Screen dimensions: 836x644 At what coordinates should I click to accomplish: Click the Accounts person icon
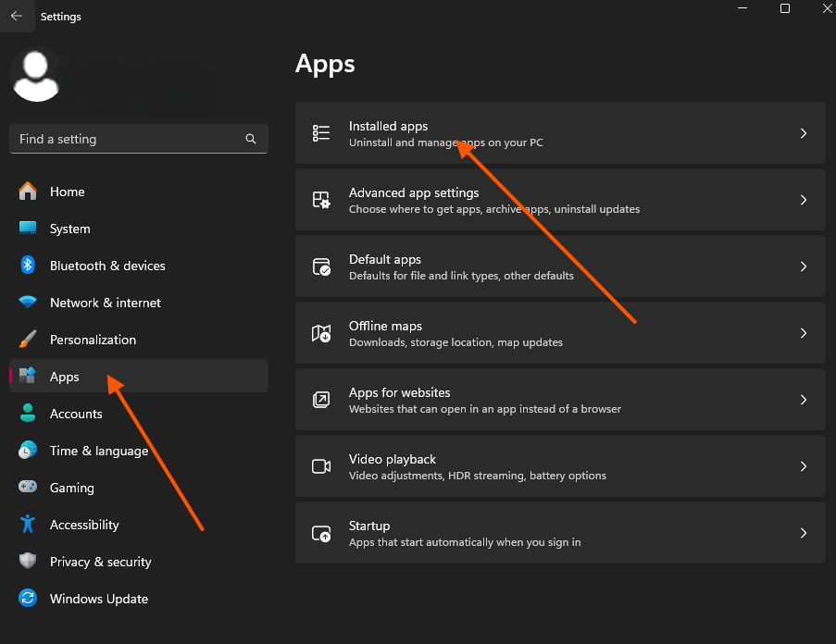(28, 413)
